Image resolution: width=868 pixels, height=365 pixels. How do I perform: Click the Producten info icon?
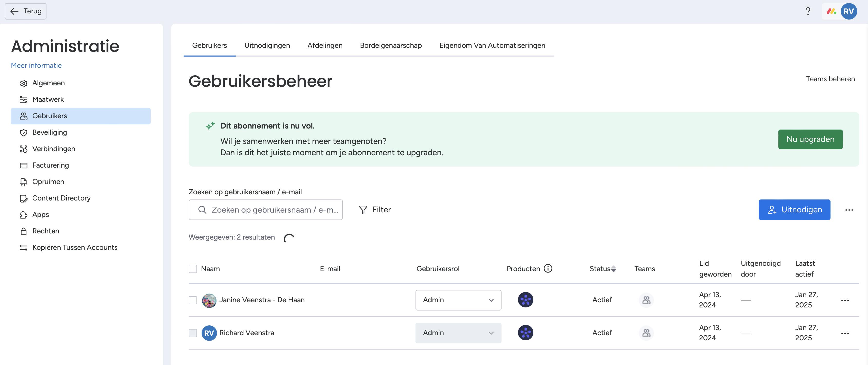(x=548, y=269)
